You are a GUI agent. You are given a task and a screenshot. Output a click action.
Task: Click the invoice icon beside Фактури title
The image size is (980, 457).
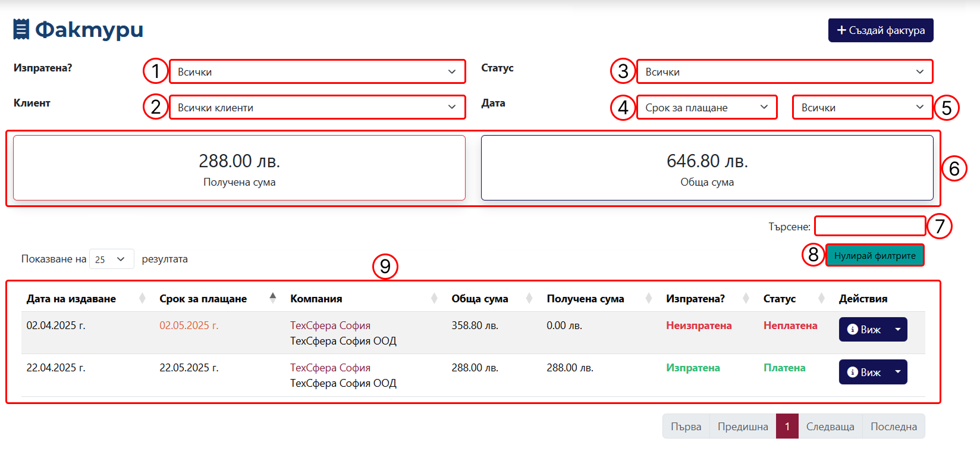coord(21,29)
